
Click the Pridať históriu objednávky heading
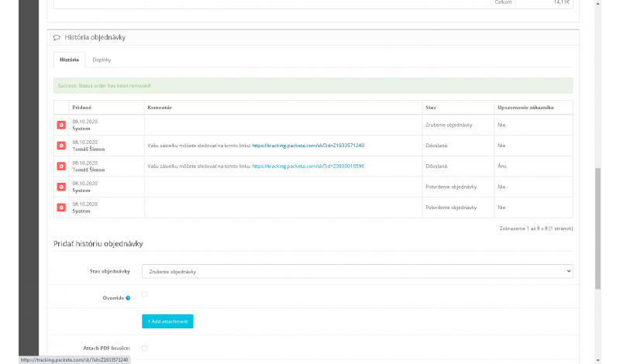[x=98, y=244]
